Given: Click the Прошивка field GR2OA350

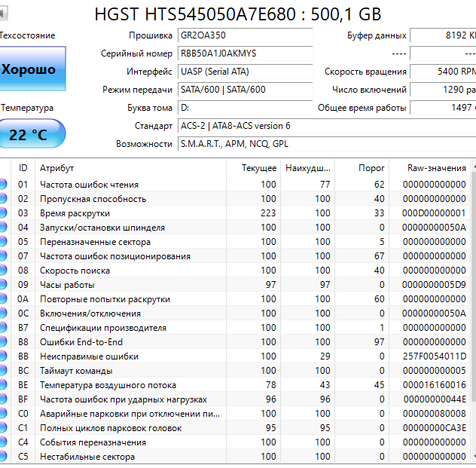Looking at the screenshot, I should pos(245,35).
